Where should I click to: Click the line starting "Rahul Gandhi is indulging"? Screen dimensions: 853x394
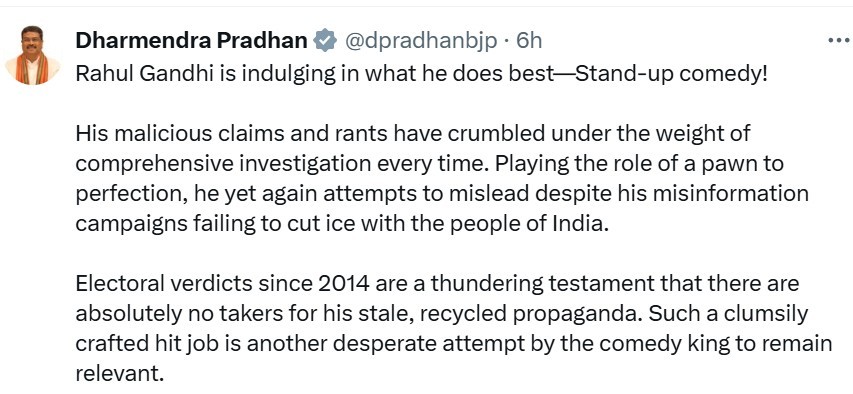click(421, 74)
